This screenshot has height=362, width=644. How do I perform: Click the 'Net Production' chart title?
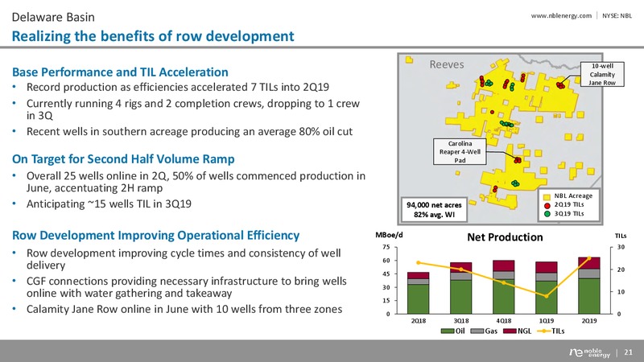(505, 237)
